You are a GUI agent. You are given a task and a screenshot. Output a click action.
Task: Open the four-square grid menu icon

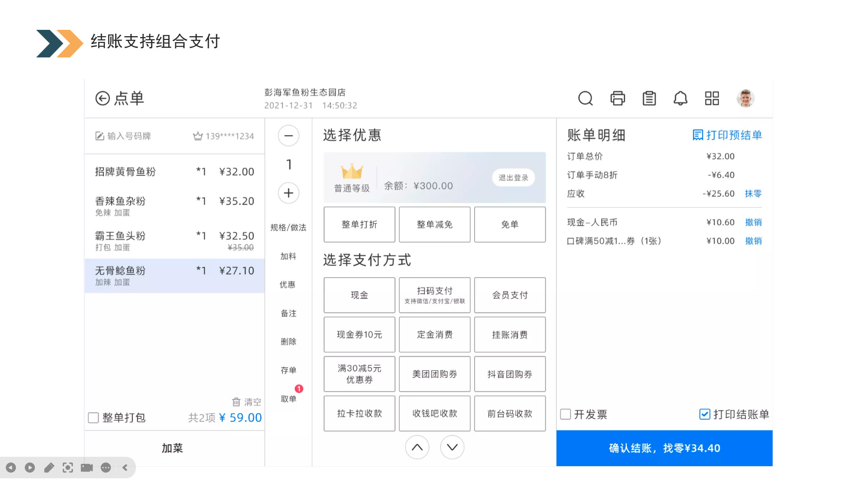click(712, 98)
